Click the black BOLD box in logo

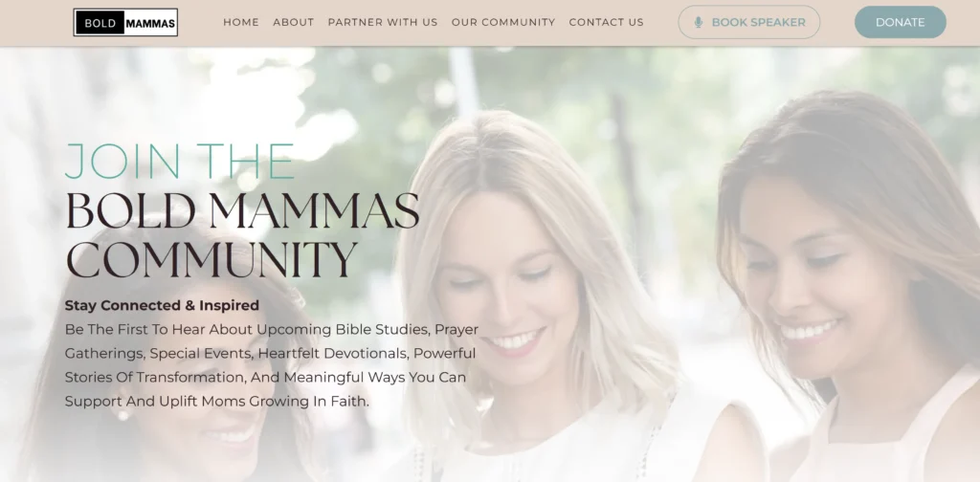100,23
